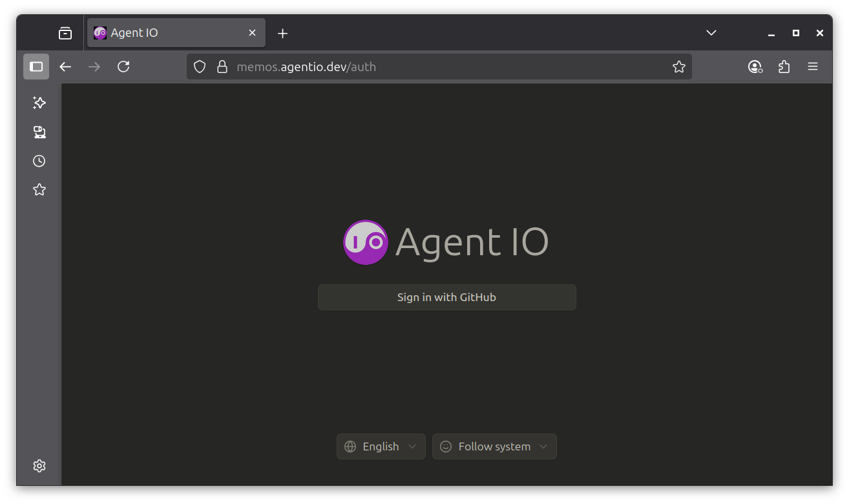Viewport: 849px width, 504px height.
Task: Open sidebar settings gear icon
Action: pos(39,466)
